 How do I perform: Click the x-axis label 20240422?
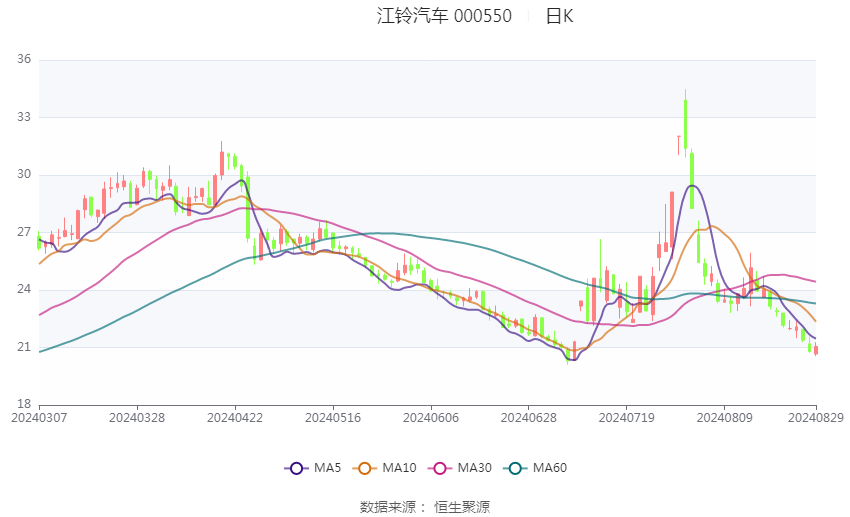235,418
